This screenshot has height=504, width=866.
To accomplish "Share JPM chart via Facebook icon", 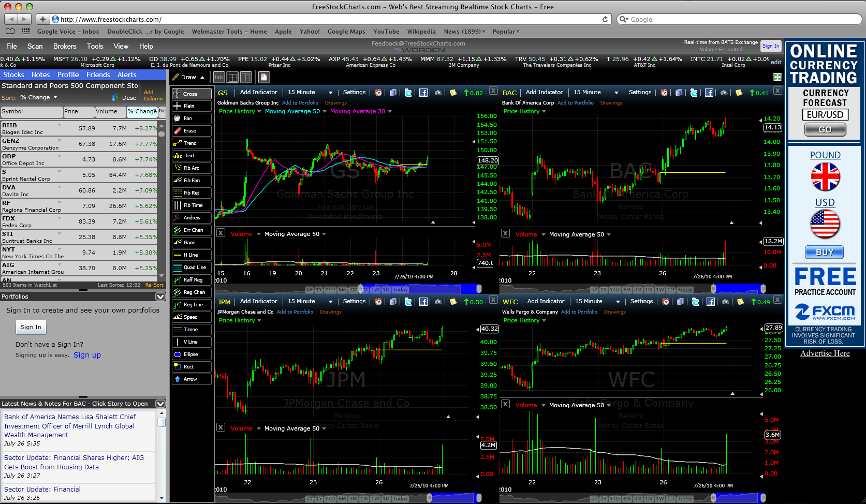I will tap(423, 302).
